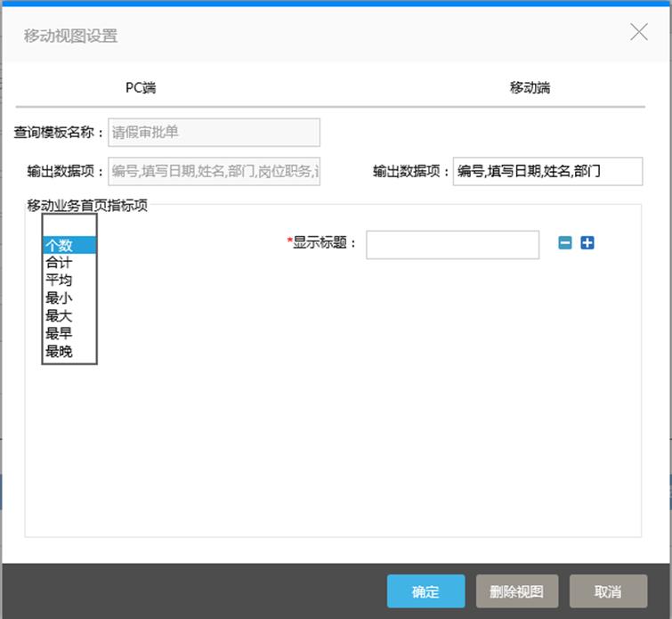The image size is (672, 619).
Task: Close the 移动视图设置 dialog with X
Action: tap(638, 33)
